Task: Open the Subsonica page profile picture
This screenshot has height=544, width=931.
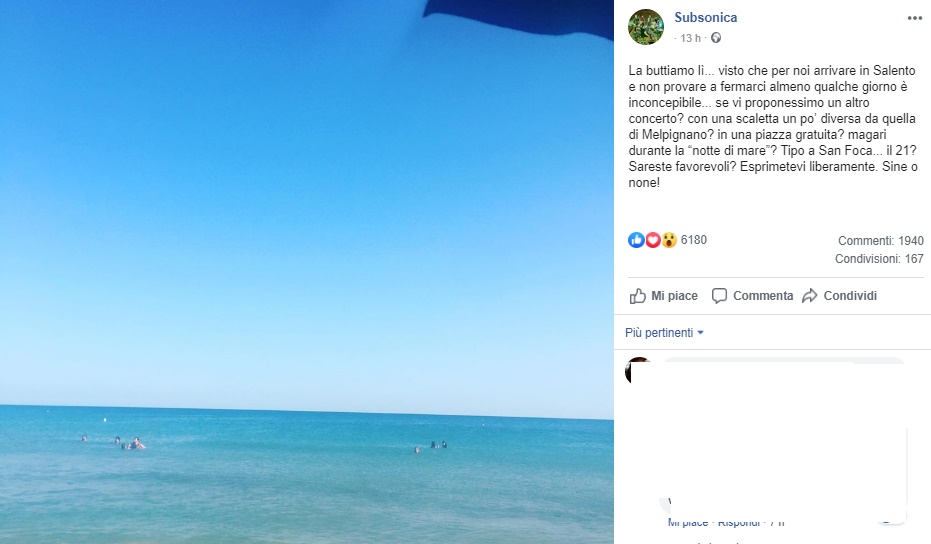Action: coord(646,27)
